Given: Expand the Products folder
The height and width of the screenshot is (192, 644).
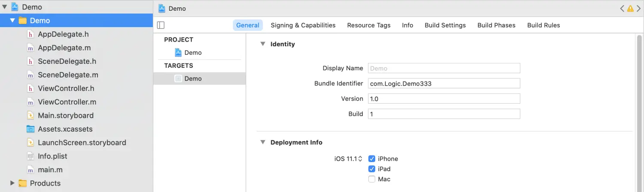Looking at the screenshot, I should coord(12,183).
